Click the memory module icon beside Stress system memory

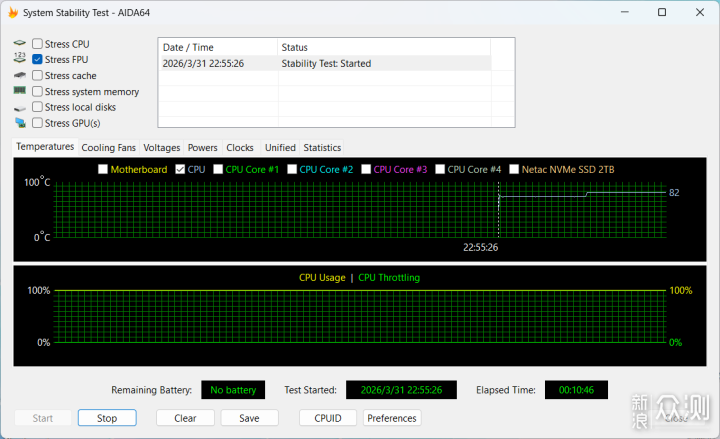coord(20,90)
